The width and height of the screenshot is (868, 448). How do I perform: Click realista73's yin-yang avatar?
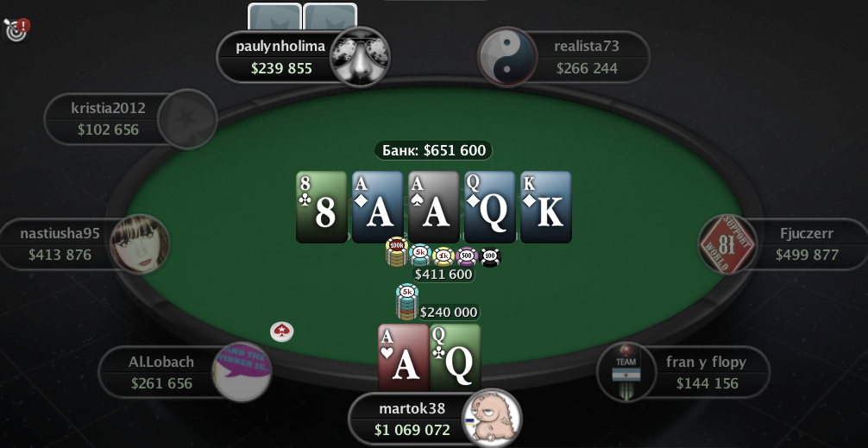507,57
